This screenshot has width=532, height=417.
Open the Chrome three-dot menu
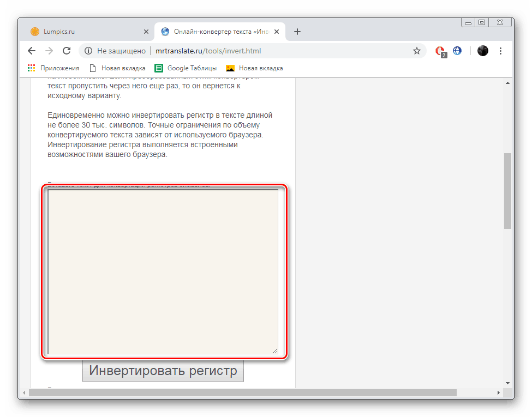[x=500, y=51]
